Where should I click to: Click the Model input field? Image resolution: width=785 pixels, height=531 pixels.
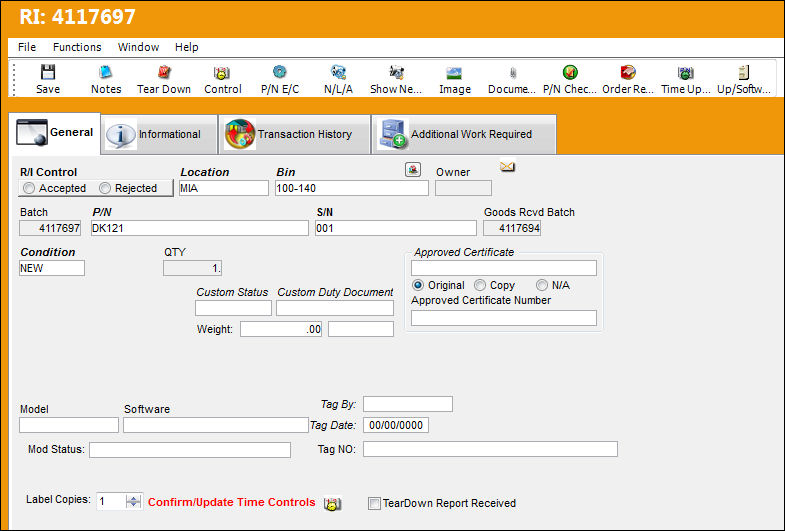coord(69,425)
